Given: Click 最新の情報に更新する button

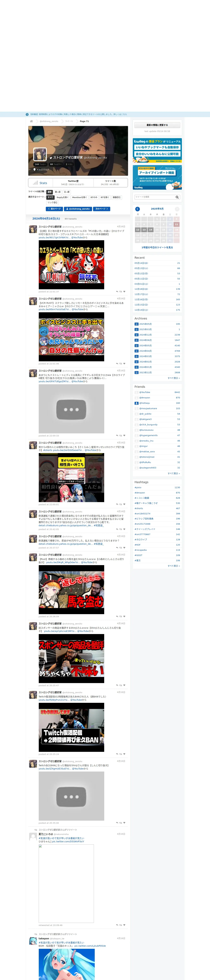Looking at the screenshot, I should (x=157, y=125).
